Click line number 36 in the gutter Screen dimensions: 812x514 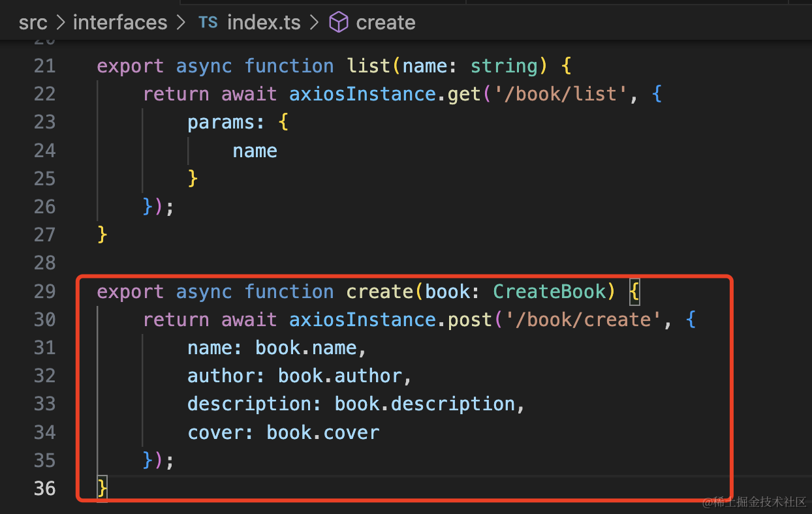pyautogui.click(x=44, y=489)
